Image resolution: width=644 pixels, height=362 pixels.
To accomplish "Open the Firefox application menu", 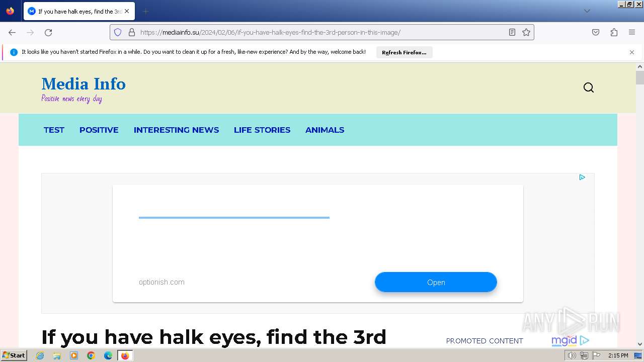I will tap(632, 32).
